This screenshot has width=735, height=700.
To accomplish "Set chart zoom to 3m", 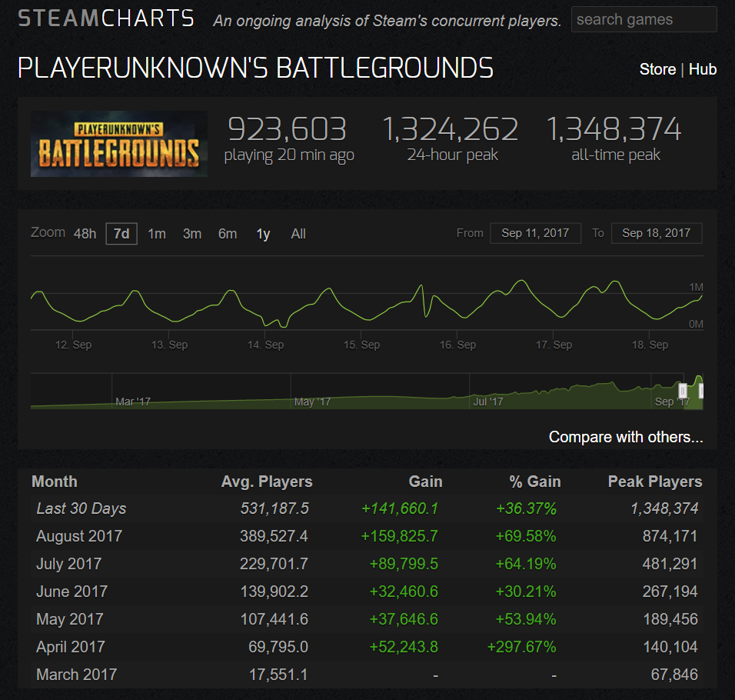I will [192, 234].
